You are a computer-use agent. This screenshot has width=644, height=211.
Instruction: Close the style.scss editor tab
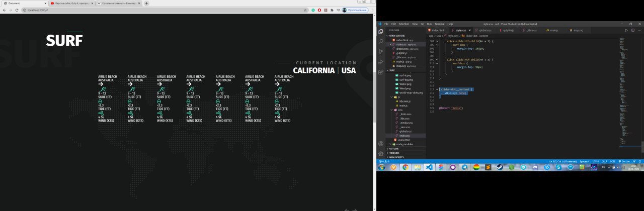click(x=469, y=30)
